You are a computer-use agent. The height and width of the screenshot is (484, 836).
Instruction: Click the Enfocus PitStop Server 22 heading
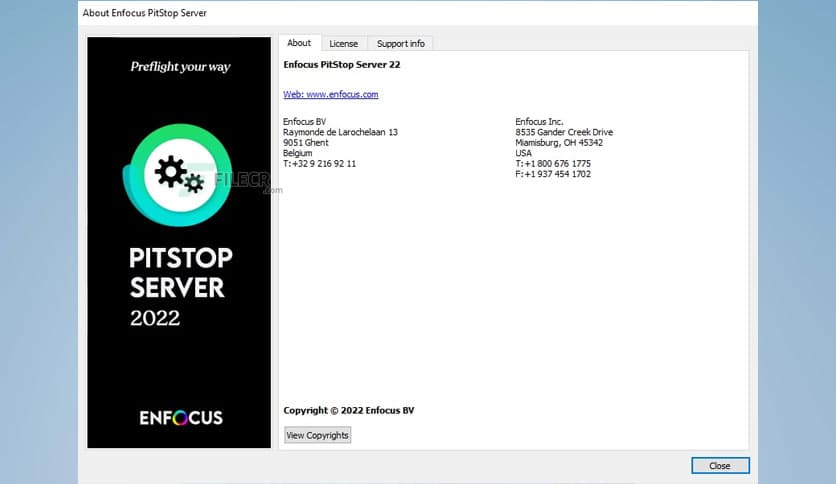tap(342, 64)
